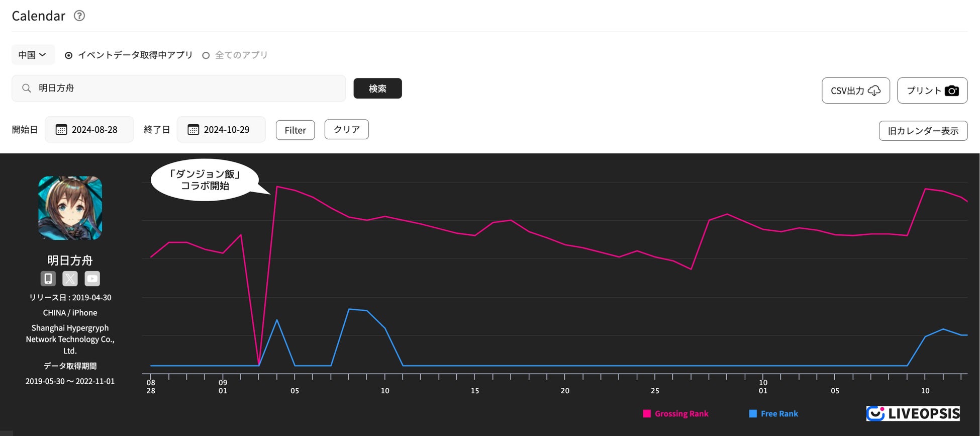Expand the 中国 country dropdown

33,55
